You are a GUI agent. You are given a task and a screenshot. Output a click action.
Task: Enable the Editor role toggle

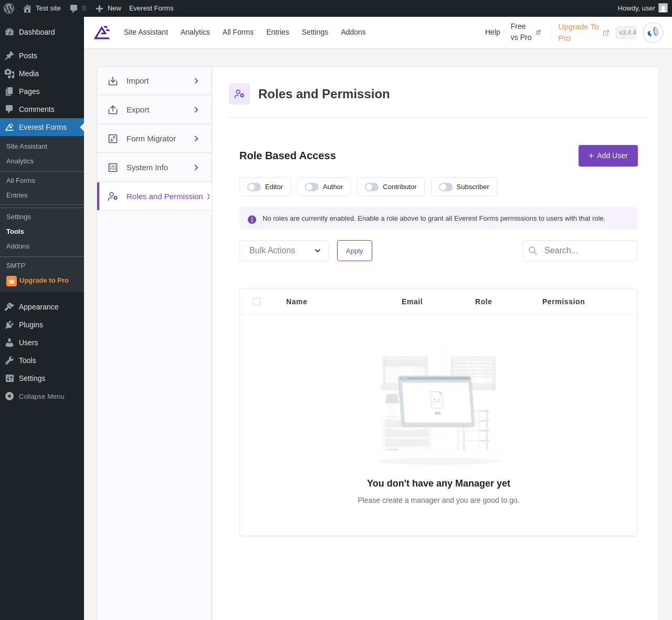click(254, 187)
